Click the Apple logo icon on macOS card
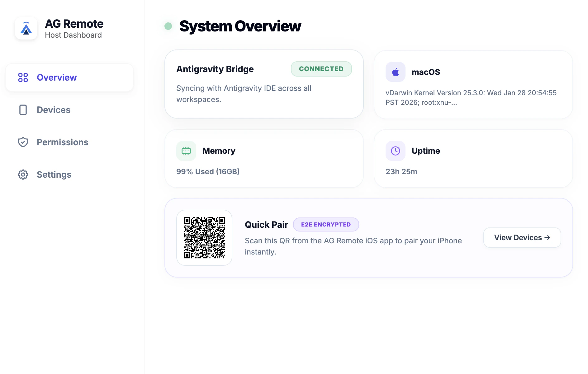Image resolution: width=588 pixels, height=374 pixels. tap(396, 72)
